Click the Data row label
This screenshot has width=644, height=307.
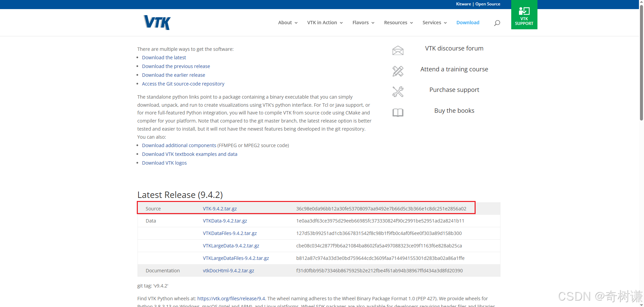point(151,221)
